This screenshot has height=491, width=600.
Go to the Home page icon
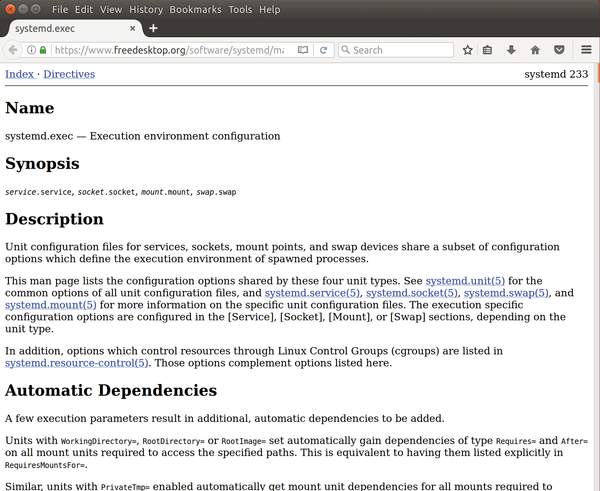pyautogui.click(x=535, y=50)
